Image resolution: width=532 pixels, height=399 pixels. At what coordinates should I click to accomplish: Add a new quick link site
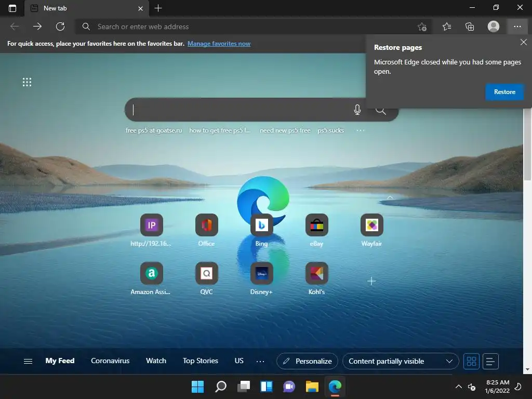(x=371, y=281)
